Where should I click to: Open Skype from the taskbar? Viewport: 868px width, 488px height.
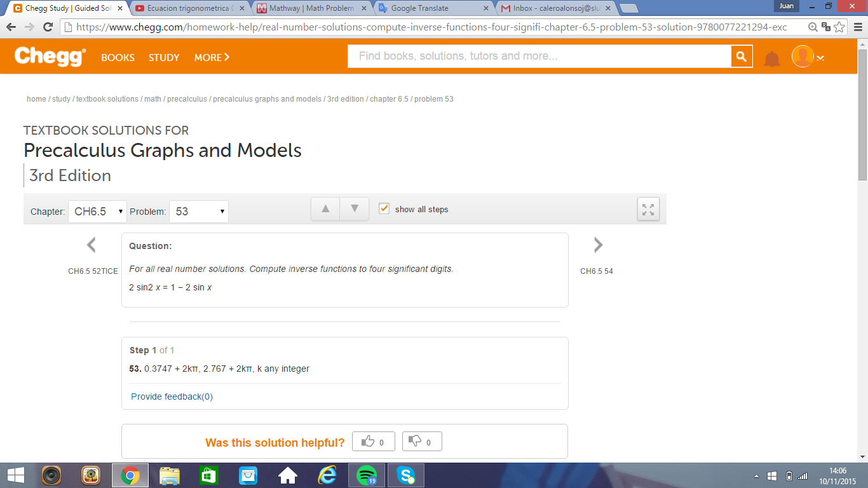point(405,475)
